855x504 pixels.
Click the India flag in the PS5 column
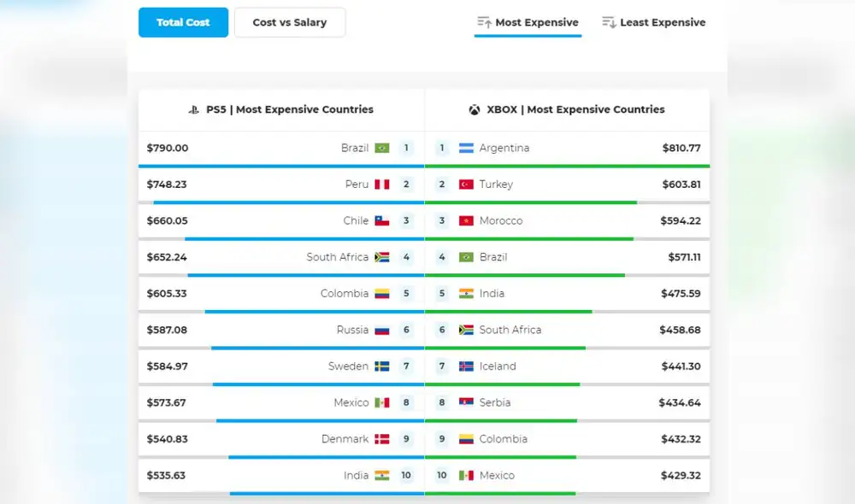382,475
